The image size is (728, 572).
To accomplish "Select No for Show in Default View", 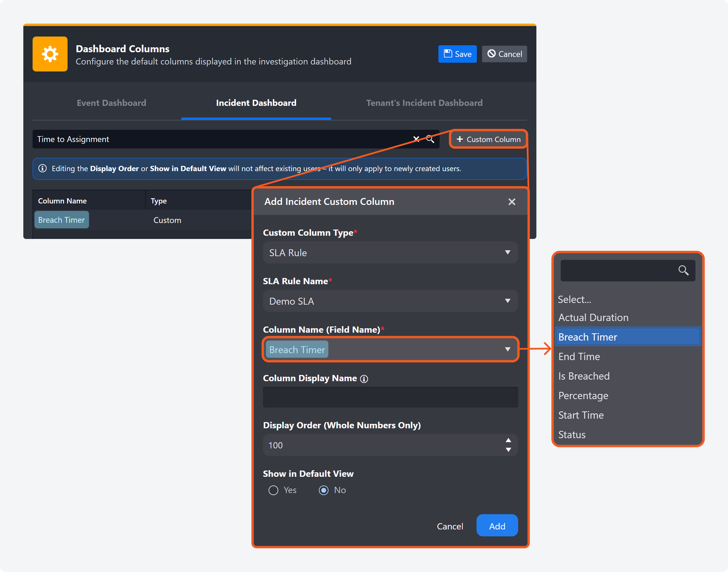I will click(324, 490).
